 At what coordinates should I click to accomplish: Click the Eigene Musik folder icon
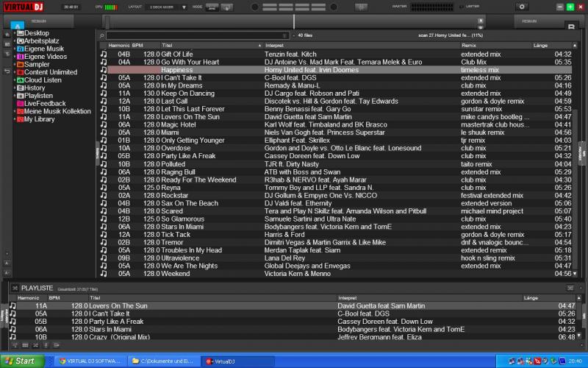pos(21,49)
